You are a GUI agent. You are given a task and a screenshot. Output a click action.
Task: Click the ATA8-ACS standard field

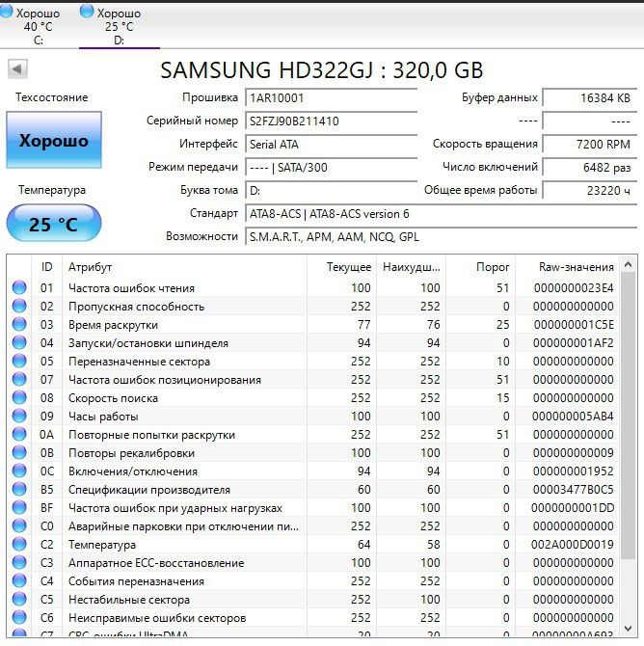441,214
